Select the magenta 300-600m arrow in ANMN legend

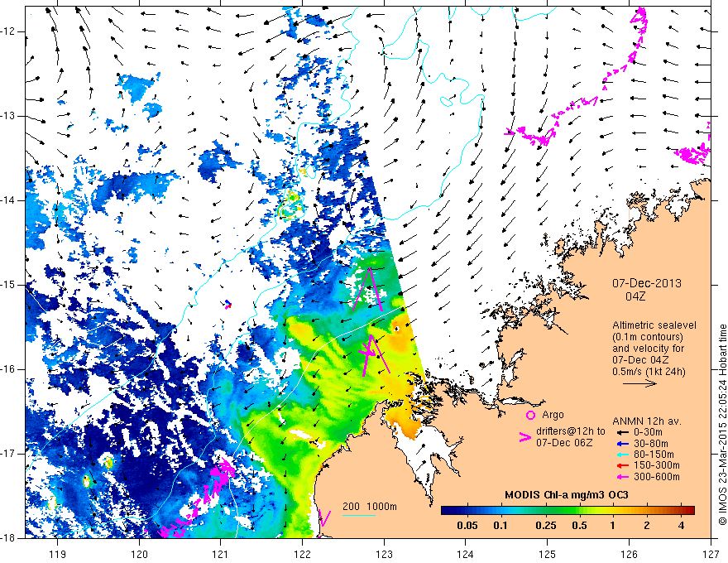click(622, 477)
